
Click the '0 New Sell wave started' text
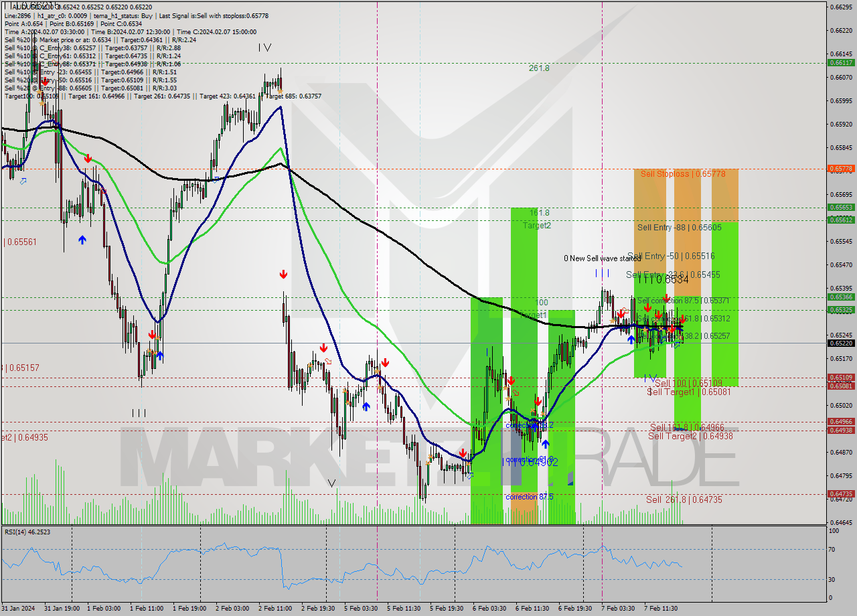[x=602, y=258]
